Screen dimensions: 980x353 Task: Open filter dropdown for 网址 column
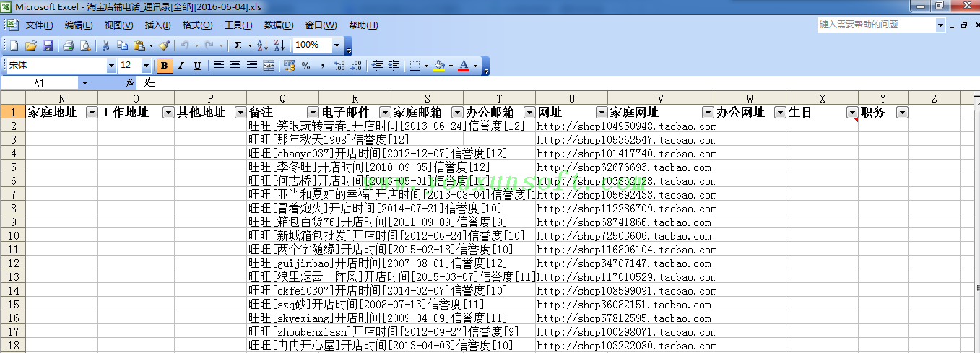tap(602, 113)
